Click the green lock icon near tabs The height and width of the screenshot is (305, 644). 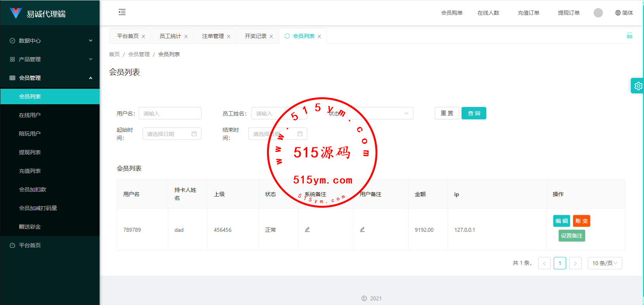click(x=629, y=36)
